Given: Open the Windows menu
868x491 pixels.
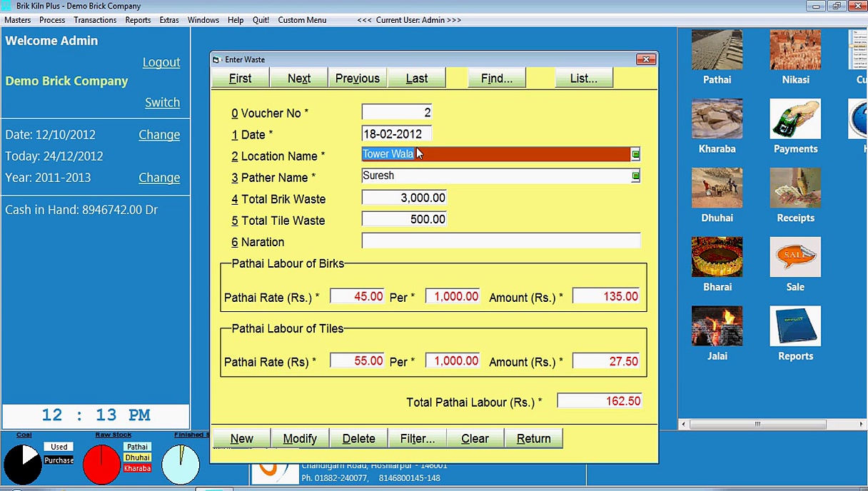Looking at the screenshot, I should pos(203,20).
